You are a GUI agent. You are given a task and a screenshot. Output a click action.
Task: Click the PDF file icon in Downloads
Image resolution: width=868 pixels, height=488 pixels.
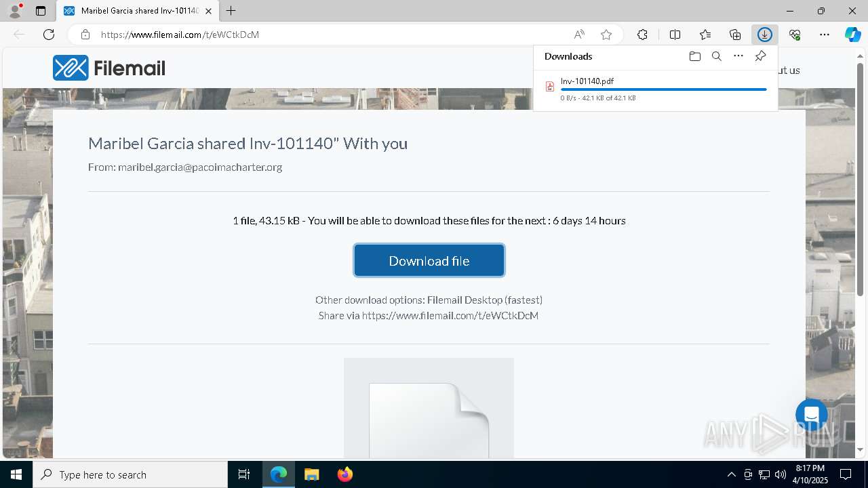click(x=550, y=86)
